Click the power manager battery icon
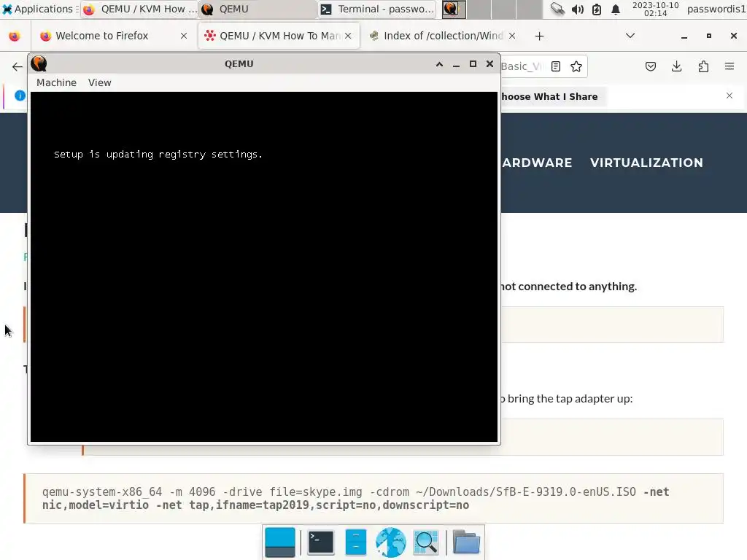Image resolution: width=747 pixels, height=560 pixels. [x=597, y=9]
